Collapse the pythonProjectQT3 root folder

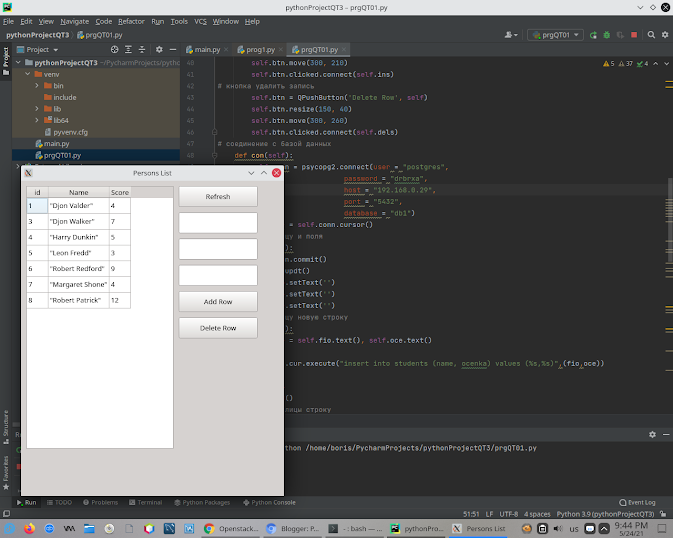18,63
